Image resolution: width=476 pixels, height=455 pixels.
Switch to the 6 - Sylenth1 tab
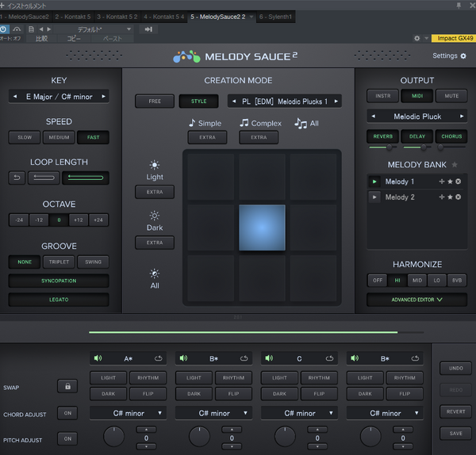coord(275,17)
